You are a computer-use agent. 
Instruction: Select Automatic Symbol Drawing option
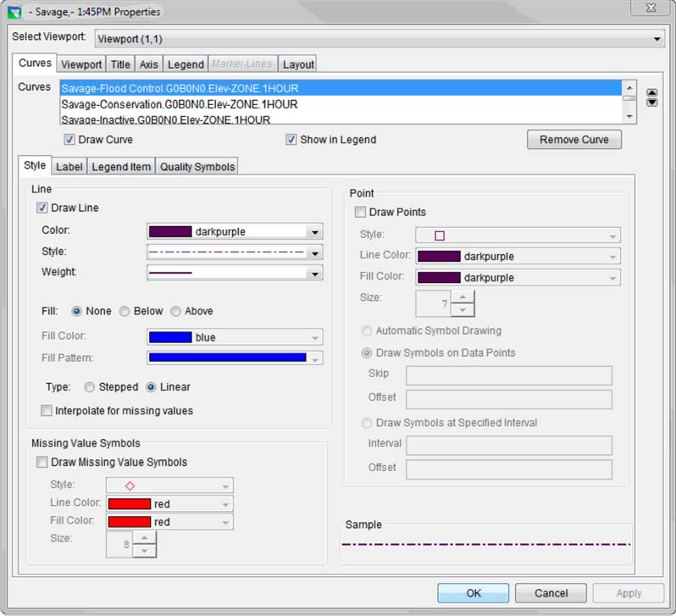click(367, 330)
